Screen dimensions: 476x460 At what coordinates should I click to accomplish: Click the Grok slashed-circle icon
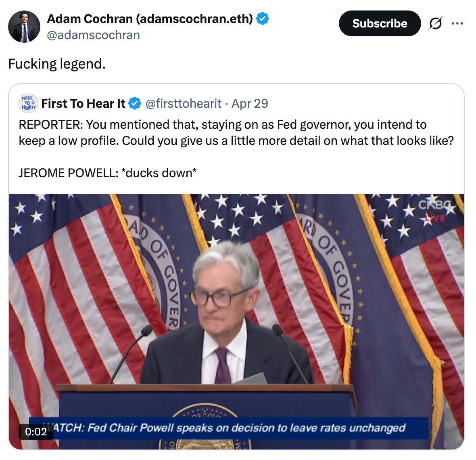pos(435,23)
